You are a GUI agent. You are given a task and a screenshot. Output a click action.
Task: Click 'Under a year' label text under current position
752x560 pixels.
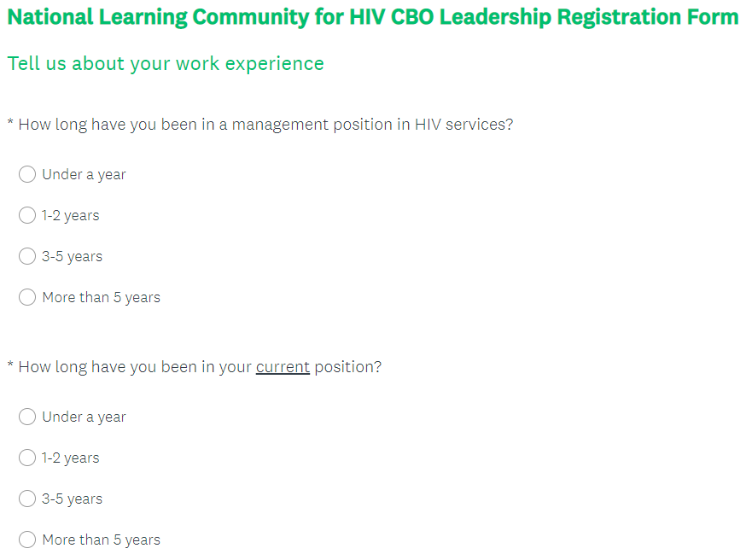84,417
